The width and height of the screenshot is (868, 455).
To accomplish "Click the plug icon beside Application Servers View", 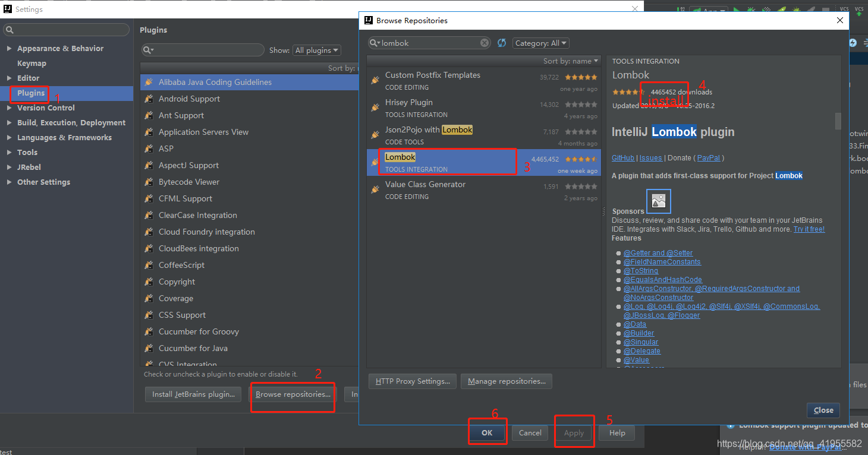I will pyautogui.click(x=149, y=132).
